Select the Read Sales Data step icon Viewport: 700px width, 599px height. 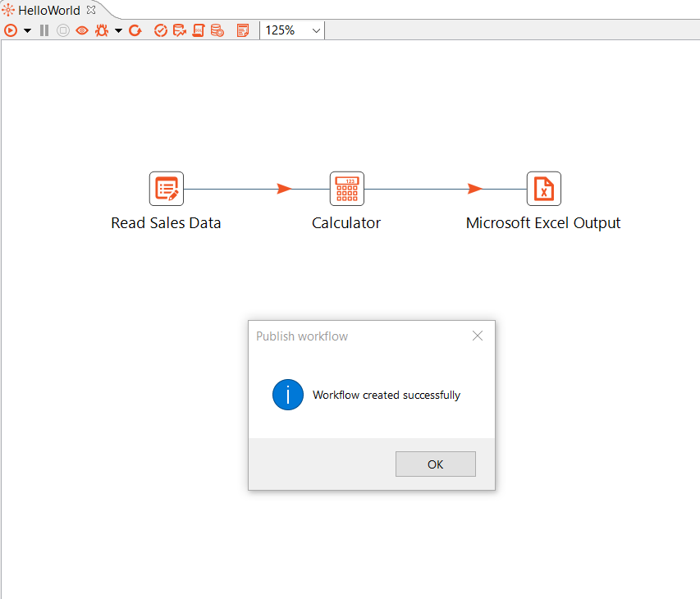click(x=167, y=189)
